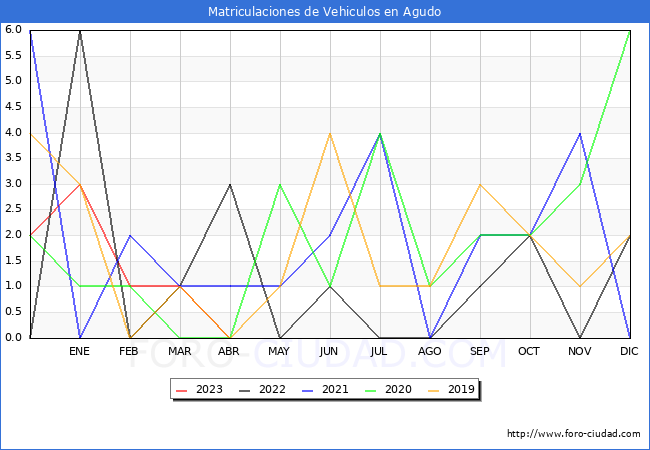Click the 2023 red legend swatch

[182, 390]
